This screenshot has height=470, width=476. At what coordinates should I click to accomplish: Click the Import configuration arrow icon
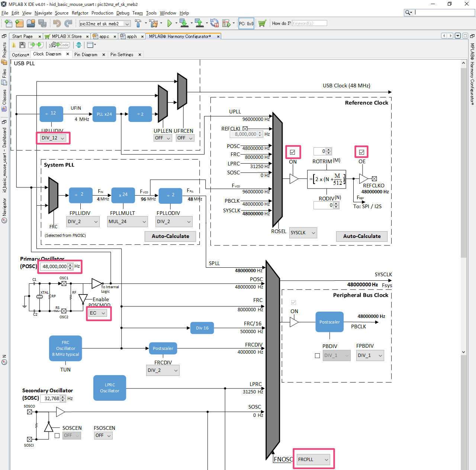(32, 45)
